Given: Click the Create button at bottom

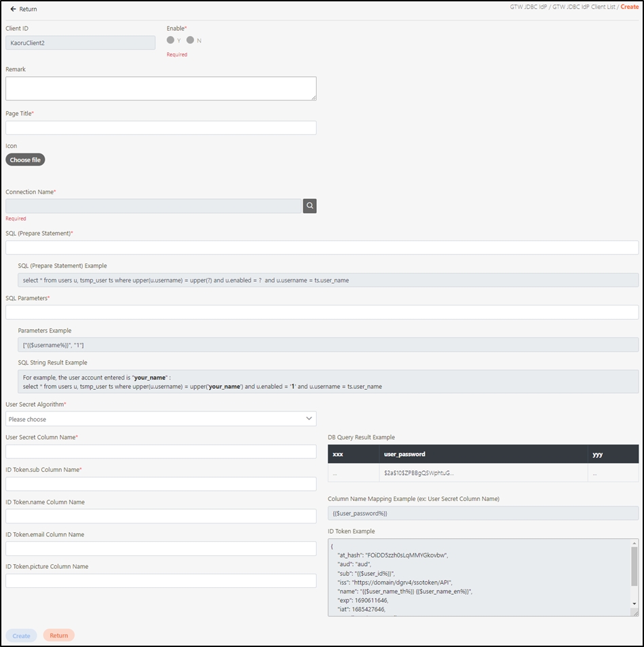Looking at the screenshot, I should coord(21,635).
